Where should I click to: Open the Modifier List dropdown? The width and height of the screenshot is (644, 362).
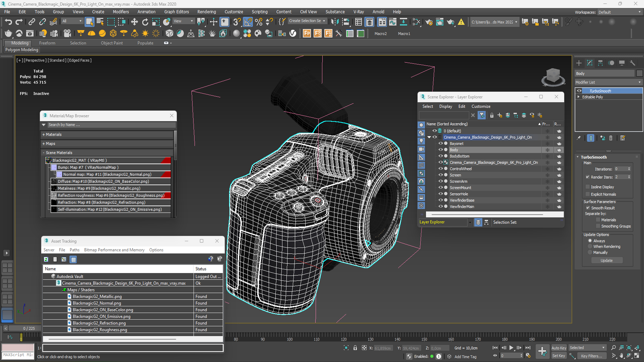(608, 82)
